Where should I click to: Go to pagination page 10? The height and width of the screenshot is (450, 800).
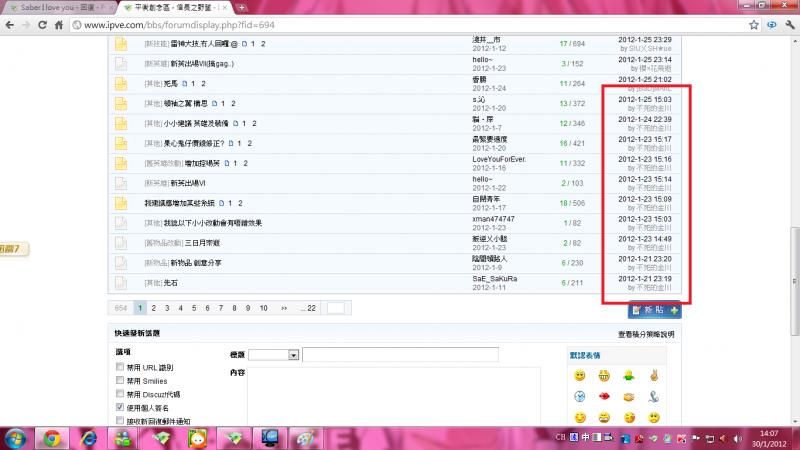click(263, 308)
